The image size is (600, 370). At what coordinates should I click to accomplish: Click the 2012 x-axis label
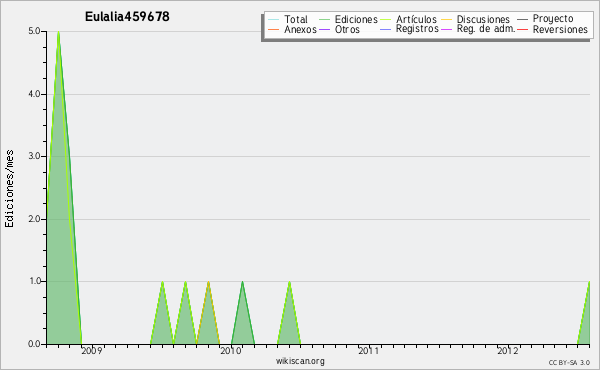pyautogui.click(x=508, y=350)
